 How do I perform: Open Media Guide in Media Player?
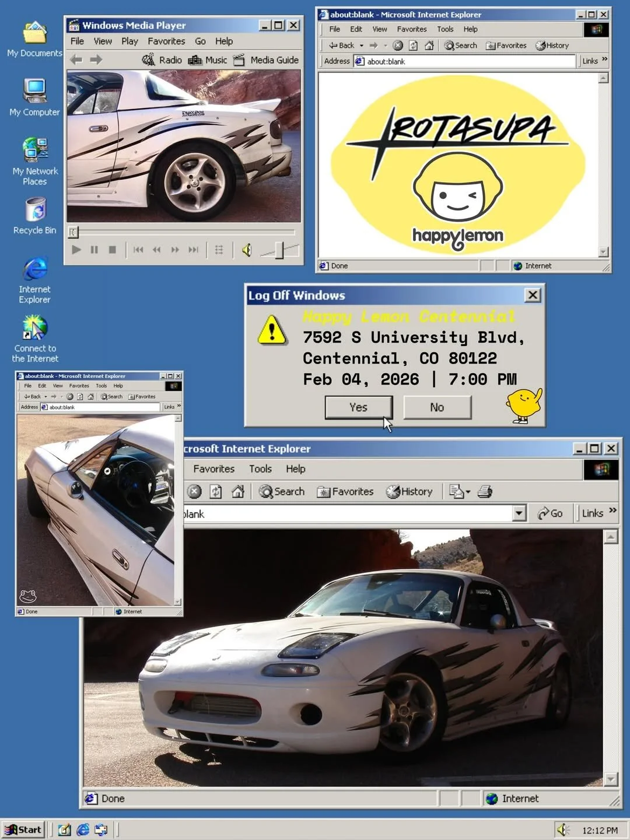(266, 60)
